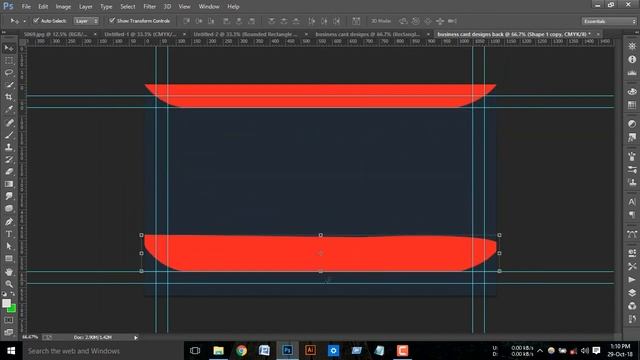Select the Clone Stamp tool
The image size is (640, 360).
tap(9, 147)
